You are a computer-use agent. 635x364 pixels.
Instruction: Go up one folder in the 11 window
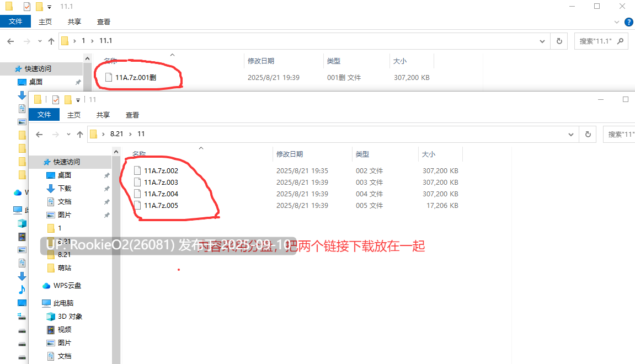(x=80, y=135)
